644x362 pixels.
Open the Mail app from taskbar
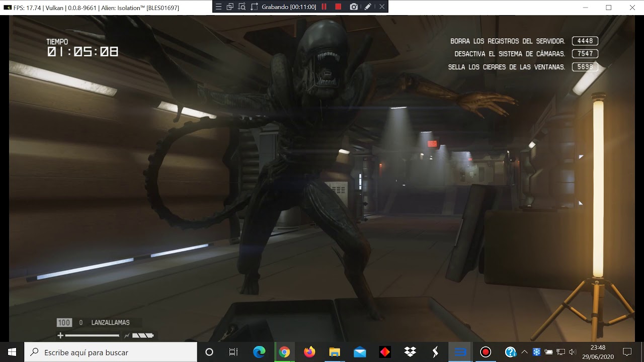pyautogui.click(x=360, y=352)
